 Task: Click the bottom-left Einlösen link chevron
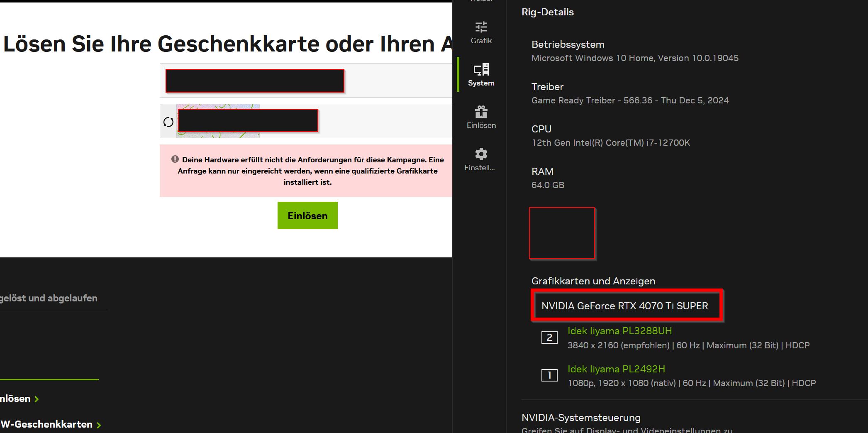[37, 399]
